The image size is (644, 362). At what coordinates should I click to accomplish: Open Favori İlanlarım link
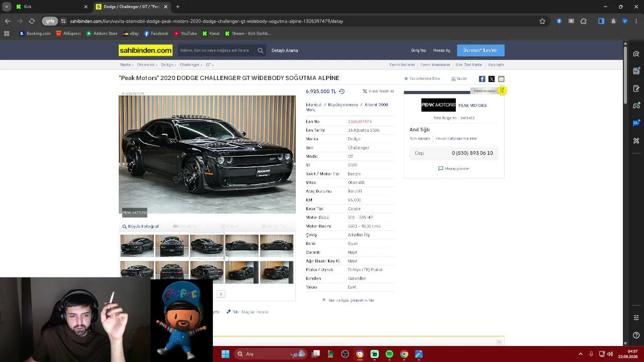402,65
